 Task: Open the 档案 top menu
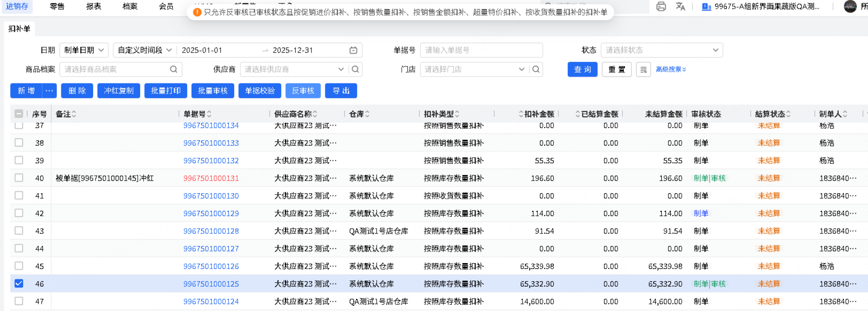pos(130,6)
